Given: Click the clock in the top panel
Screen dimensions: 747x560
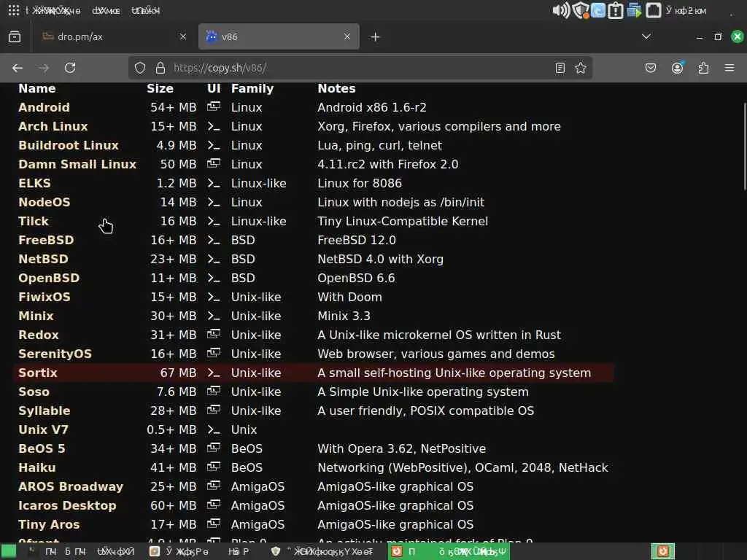Looking at the screenshot, I should pyautogui.click(x=686, y=10).
